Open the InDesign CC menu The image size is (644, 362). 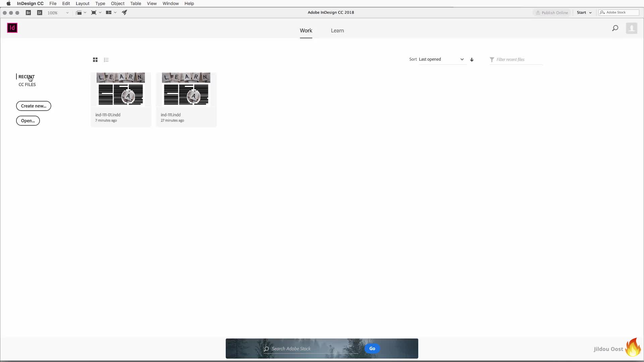pyautogui.click(x=30, y=3)
